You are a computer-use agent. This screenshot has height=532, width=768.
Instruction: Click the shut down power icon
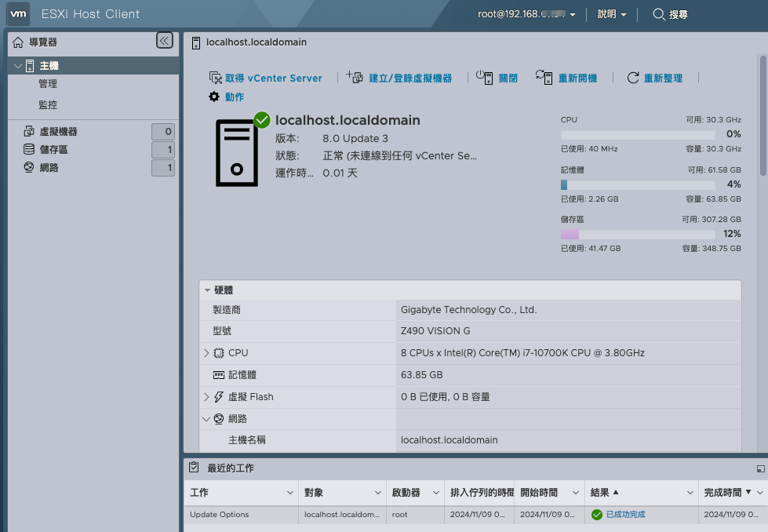click(484, 78)
